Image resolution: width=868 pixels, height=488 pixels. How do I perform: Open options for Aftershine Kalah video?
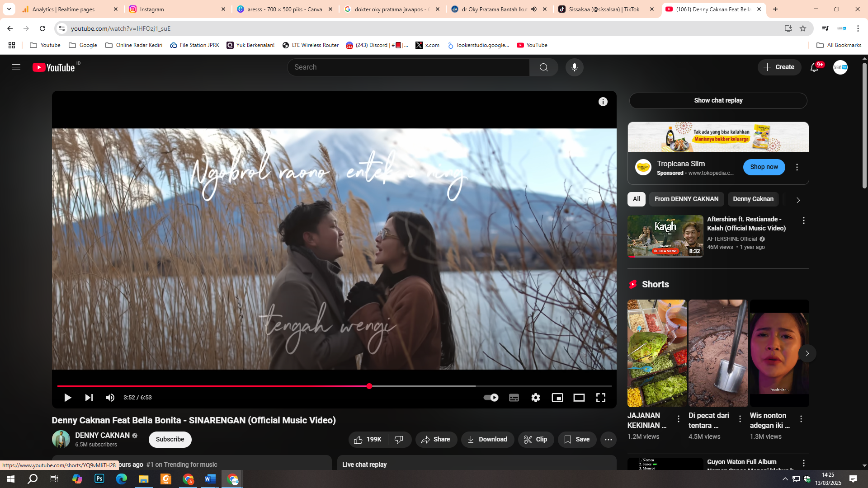803,221
